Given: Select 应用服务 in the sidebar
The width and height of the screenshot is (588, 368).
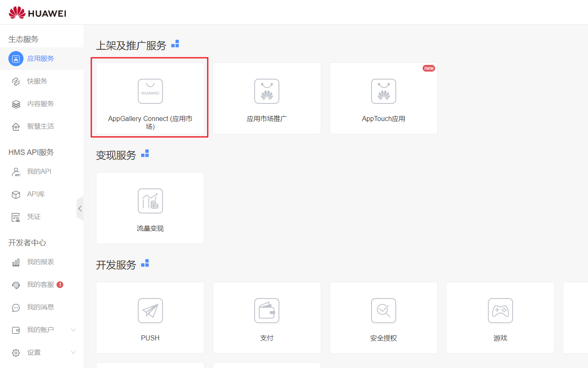Looking at the screenshot, I should point(42,59).
